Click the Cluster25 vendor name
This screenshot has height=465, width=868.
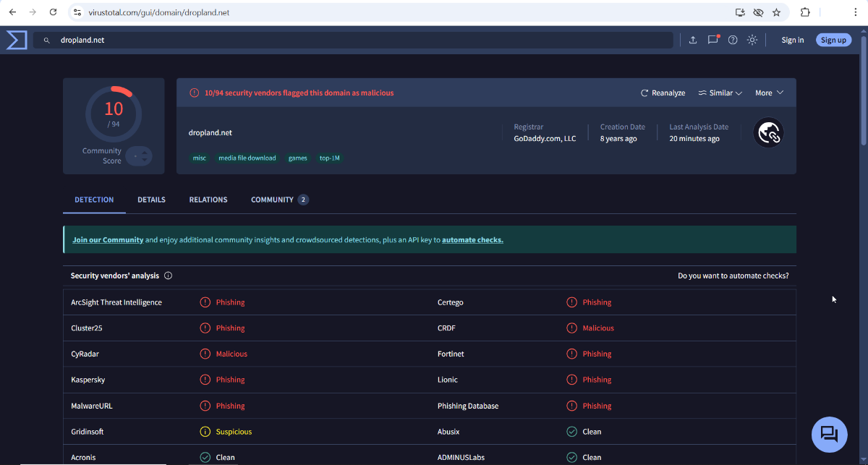pos(87,328)
